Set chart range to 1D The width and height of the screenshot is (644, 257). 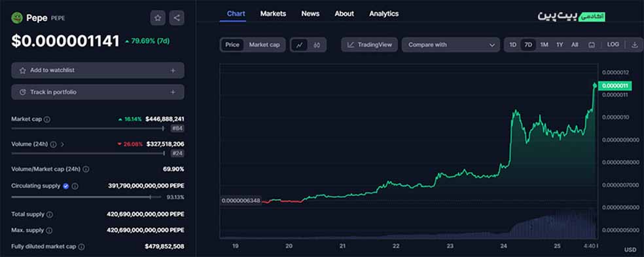[512, 45]
